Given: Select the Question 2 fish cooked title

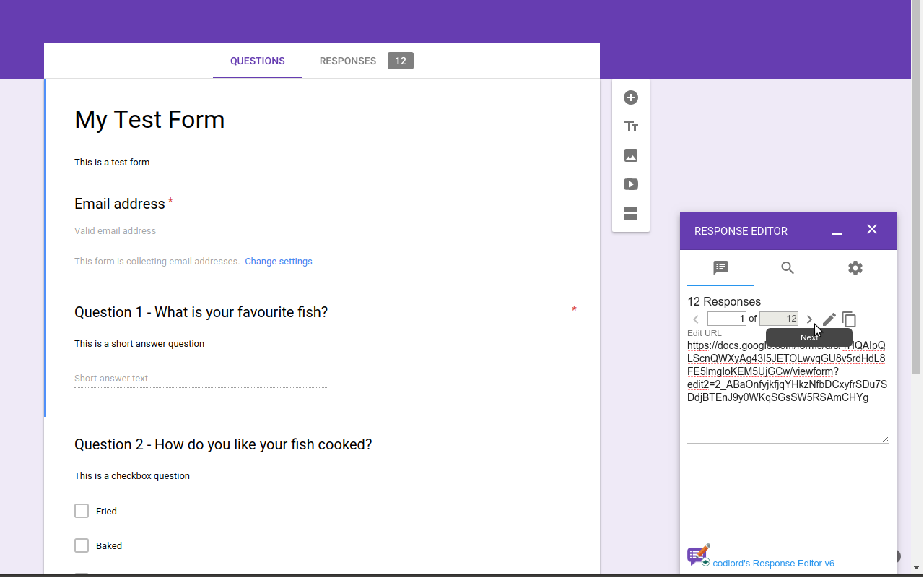Looking at the screenshot, I should pyautogui.click(x=223, y=444).
